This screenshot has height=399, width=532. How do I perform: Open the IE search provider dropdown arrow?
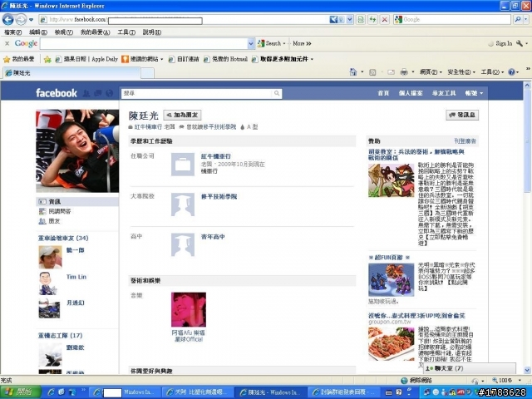pyautogui.click(x=526, y=20)
